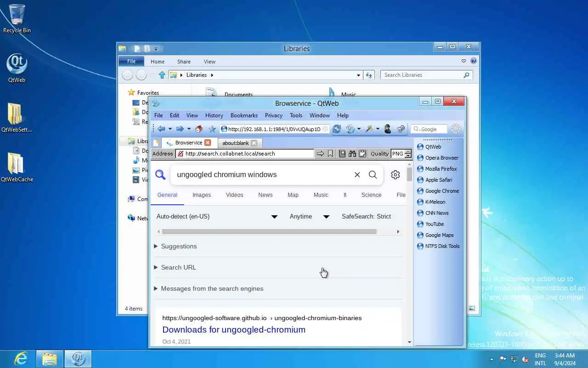Image resolution: width=588 pixels, height=368 pixels.
Task: Open the Anytime time-range dropdown
Action: [310, 217]
